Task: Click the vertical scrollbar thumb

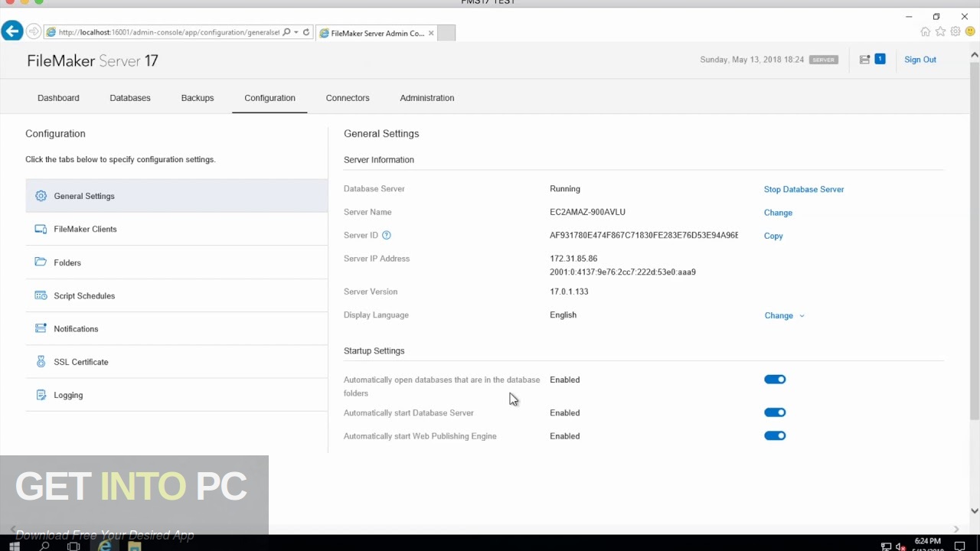Action: (974, 240)
